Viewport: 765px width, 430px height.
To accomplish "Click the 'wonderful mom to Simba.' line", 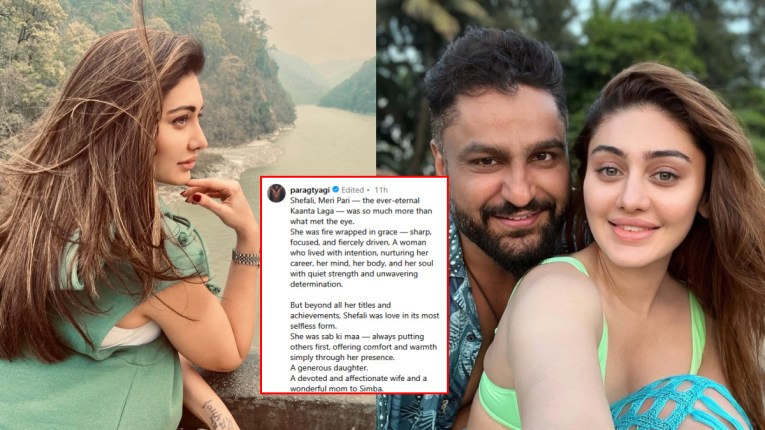I will [337, 389].
